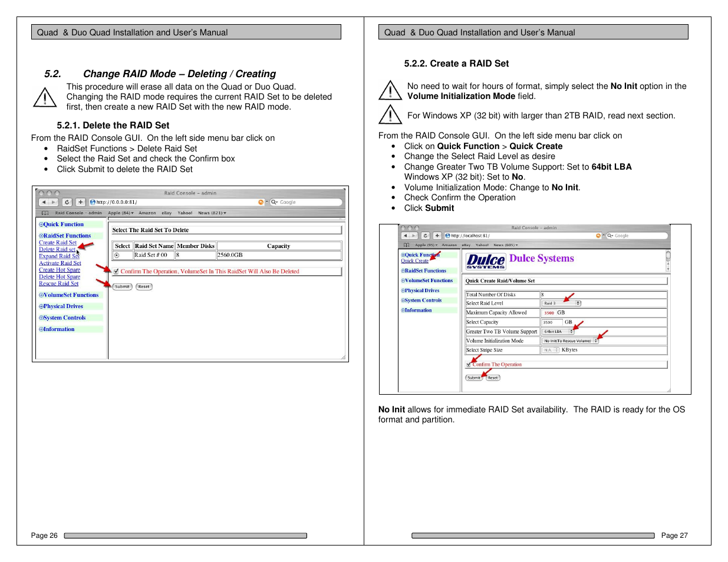Open the Greater Two TB Volume Support dropdown
The height and width of the screenshot is (562, 728).
[558, 332]
